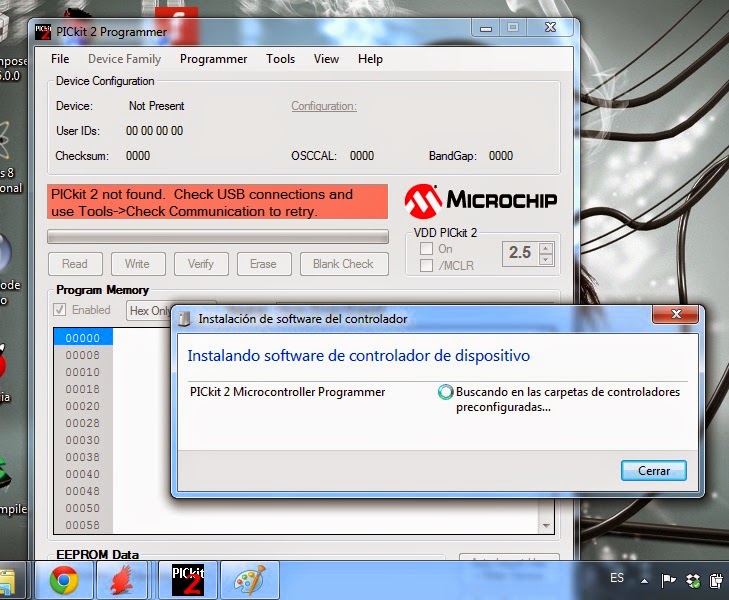Click the VDD voltage 2.5 field

coord(520,254)
